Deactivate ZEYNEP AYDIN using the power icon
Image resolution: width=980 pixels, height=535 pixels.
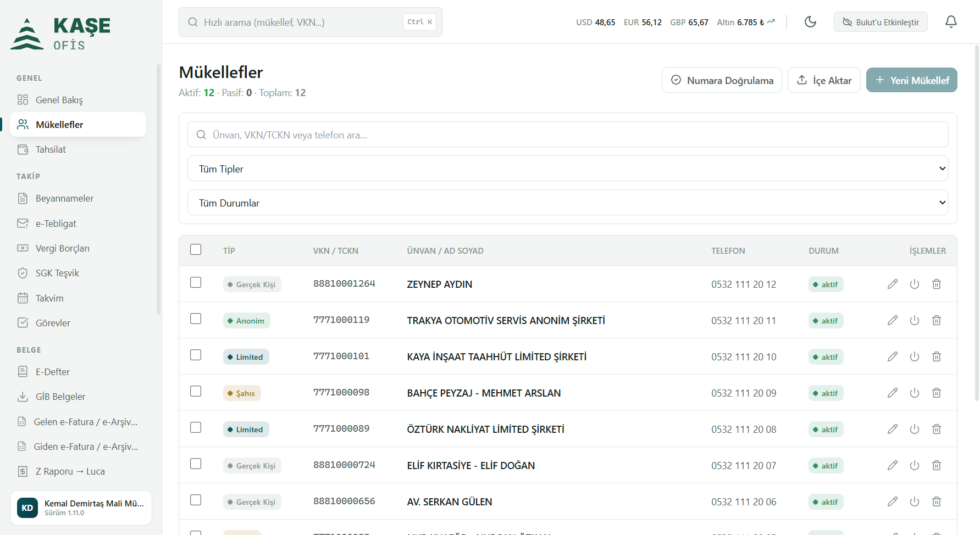[915, 284]
